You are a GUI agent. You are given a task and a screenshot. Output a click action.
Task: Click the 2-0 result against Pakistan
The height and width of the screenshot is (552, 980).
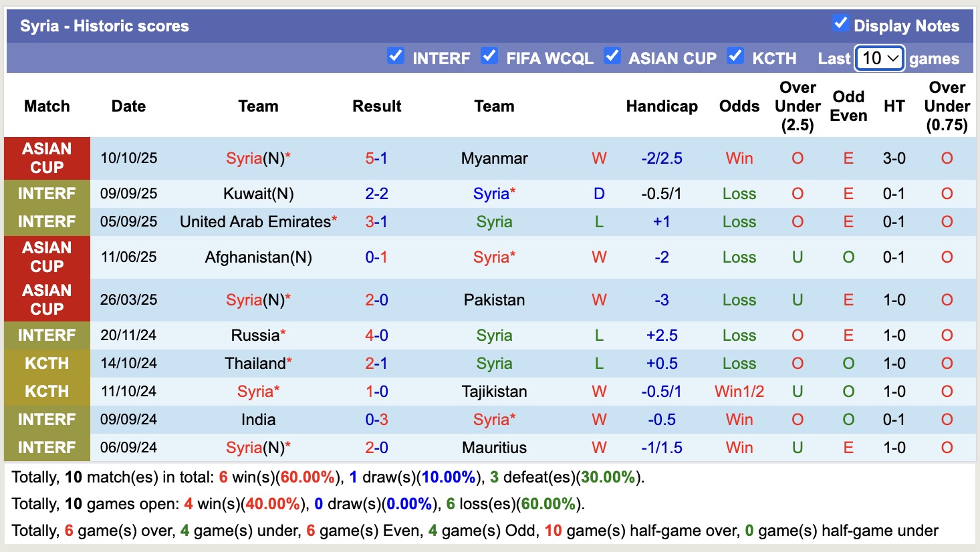pyautogui.click(x=376, y=299)
